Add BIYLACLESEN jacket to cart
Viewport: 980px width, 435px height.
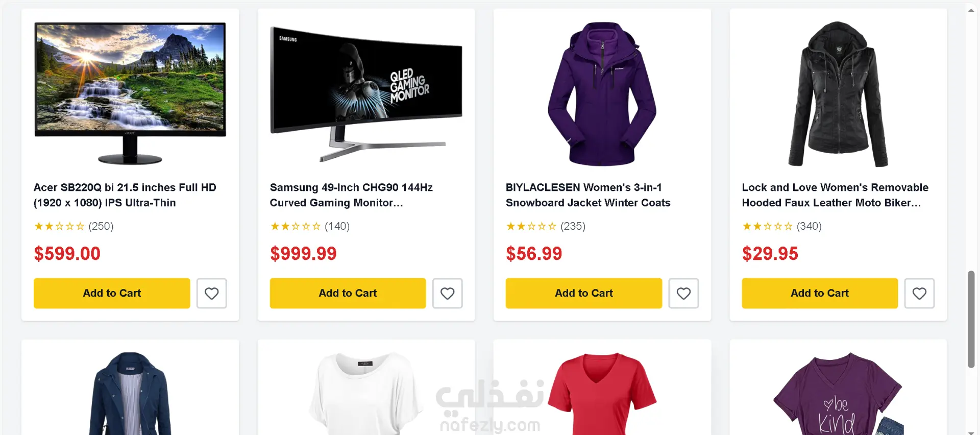(x=584, y=293)
